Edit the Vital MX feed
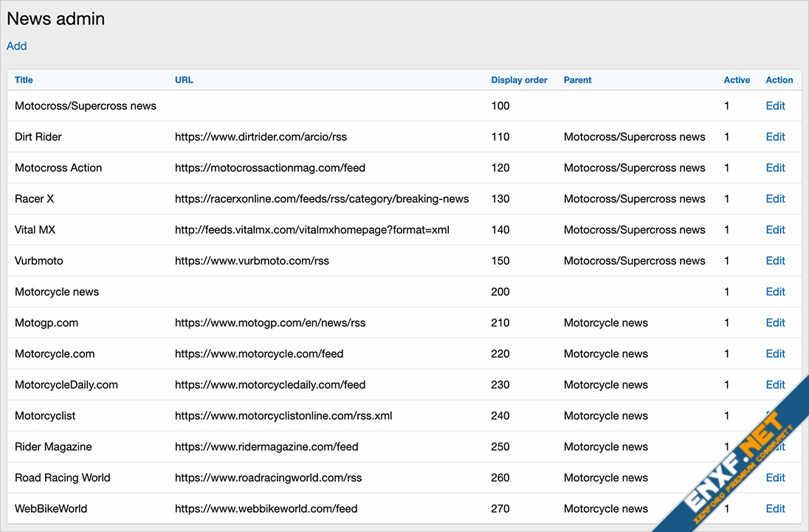The image size is (809, 532). pyautogui.click(x=775, y=229)
